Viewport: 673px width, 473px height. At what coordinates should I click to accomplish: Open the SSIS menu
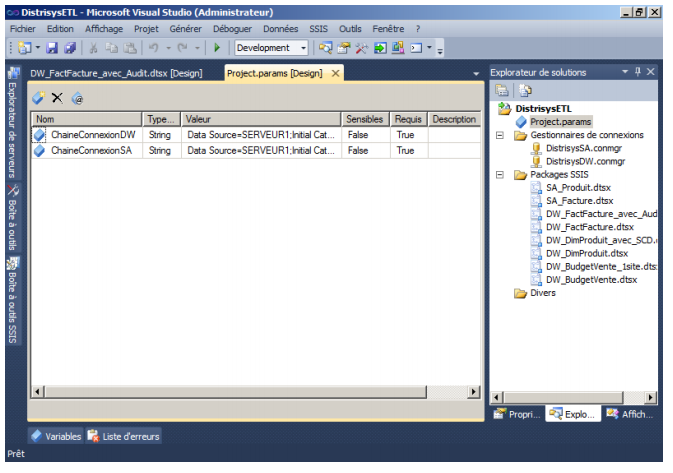pos(318,29)
